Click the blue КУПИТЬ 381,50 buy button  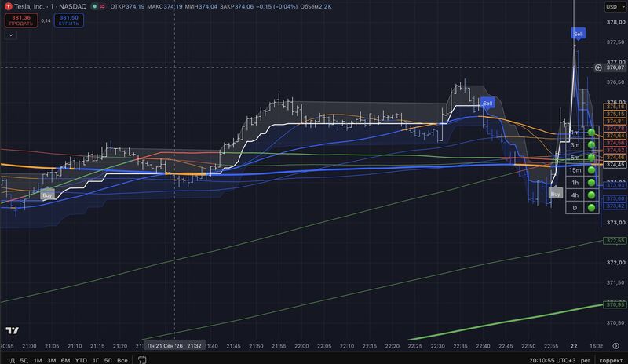pyautogui.click(x=69, y=20)
